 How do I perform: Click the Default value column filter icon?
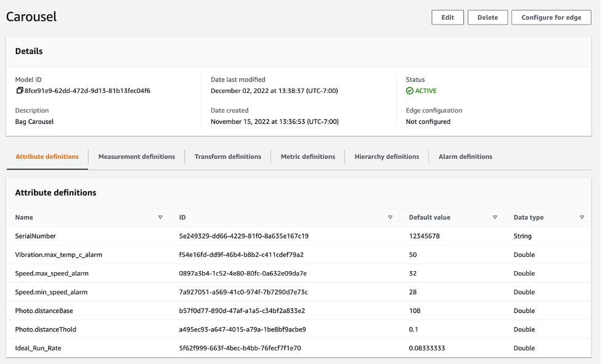[x=495, y=217]
